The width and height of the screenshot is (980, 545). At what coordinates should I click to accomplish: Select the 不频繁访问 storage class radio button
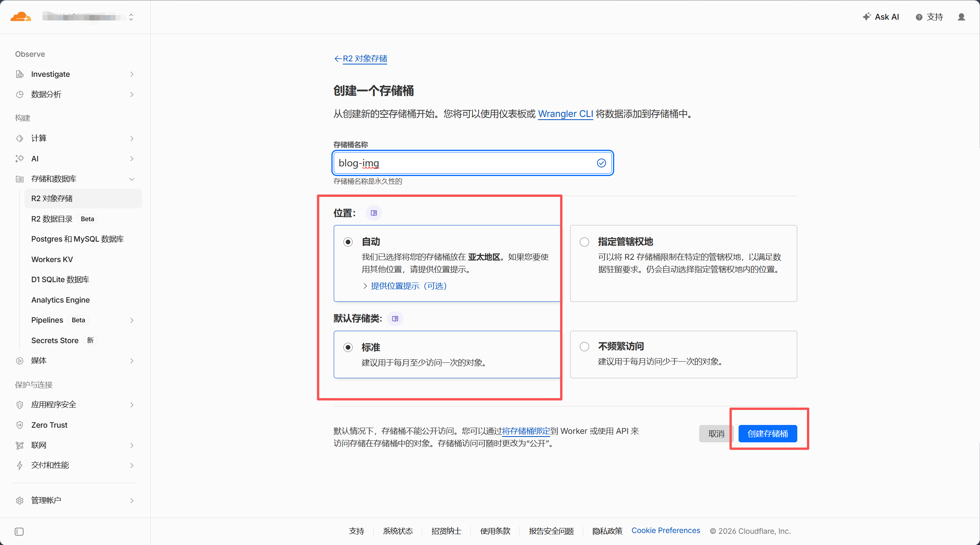(584, 347)
